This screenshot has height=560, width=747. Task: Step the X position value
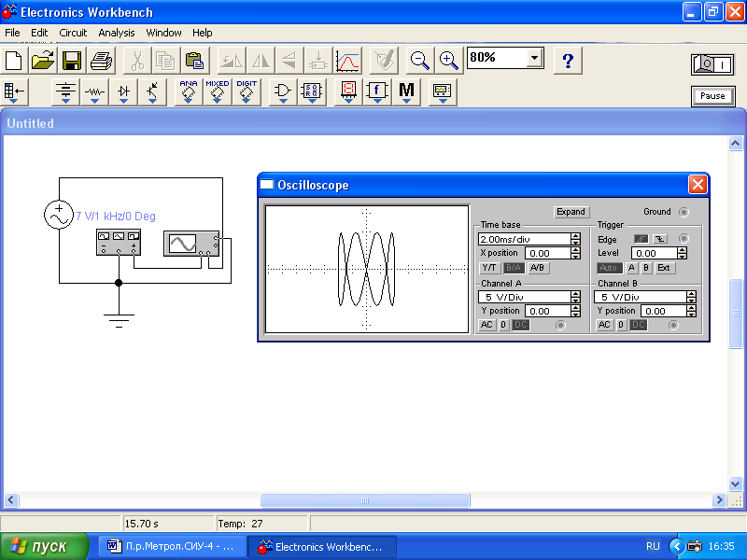coord(575,253)
